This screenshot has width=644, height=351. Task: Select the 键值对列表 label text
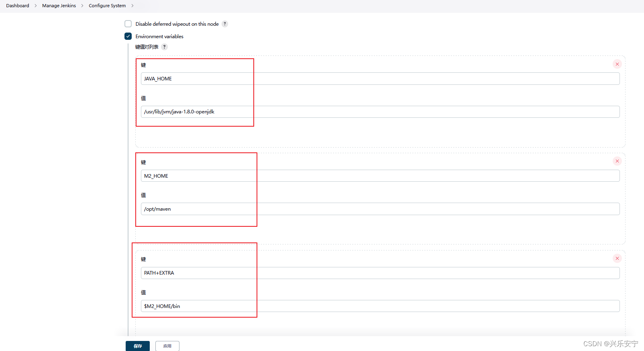(147, 47)
